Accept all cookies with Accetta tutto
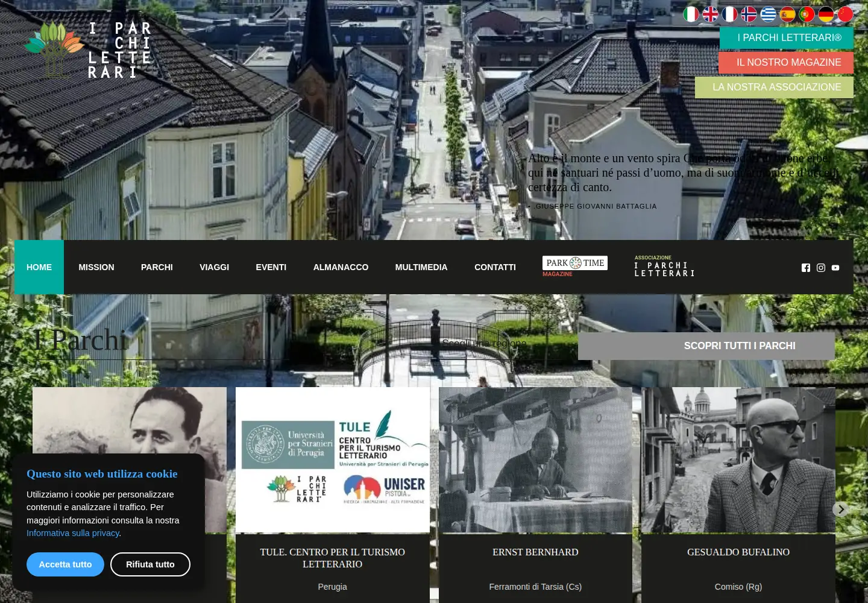 (65, 564)
